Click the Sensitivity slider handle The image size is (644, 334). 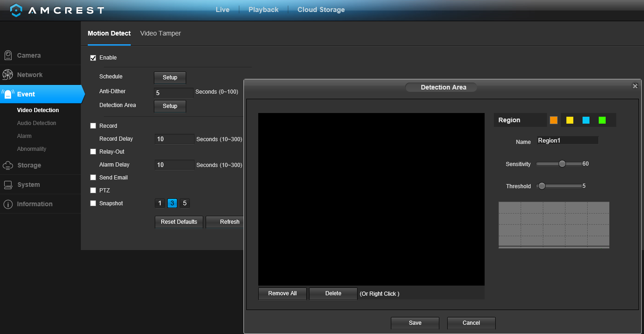click(562, 164)
